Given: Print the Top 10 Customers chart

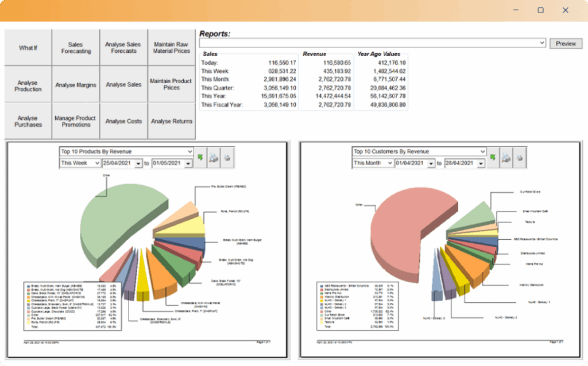Looking at the screenshot, I should [x=519, y=158].
